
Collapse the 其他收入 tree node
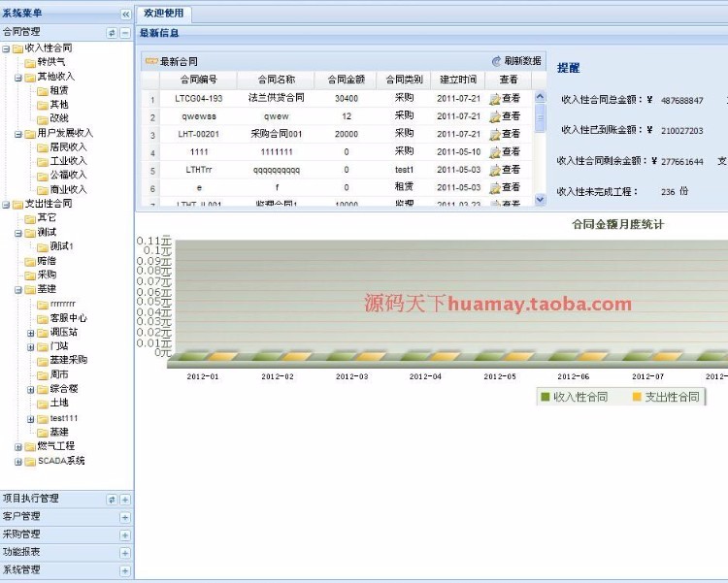tap(18, 78)
